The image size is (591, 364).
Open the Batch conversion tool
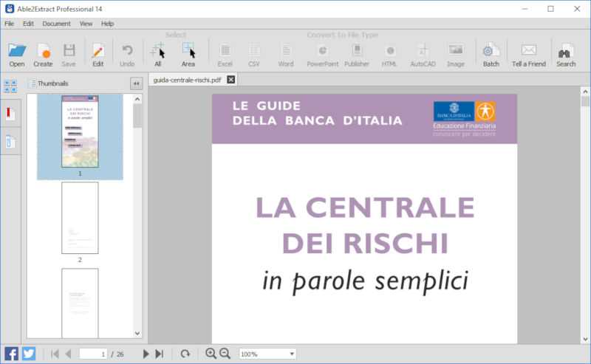pyautogui.click(x=491, y=55)
